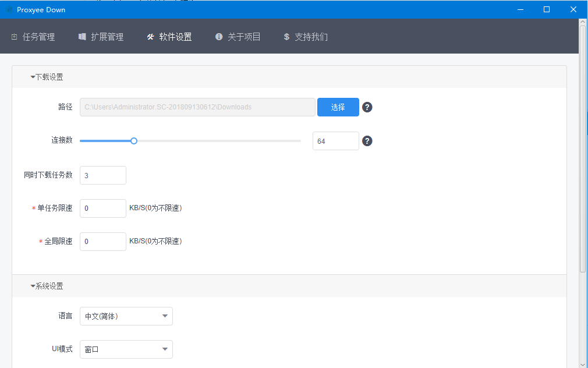Click the 连接数 slider handle
The height and width of the screenshot is (368, 588).
pyautogui.click(x=134, y=141)
